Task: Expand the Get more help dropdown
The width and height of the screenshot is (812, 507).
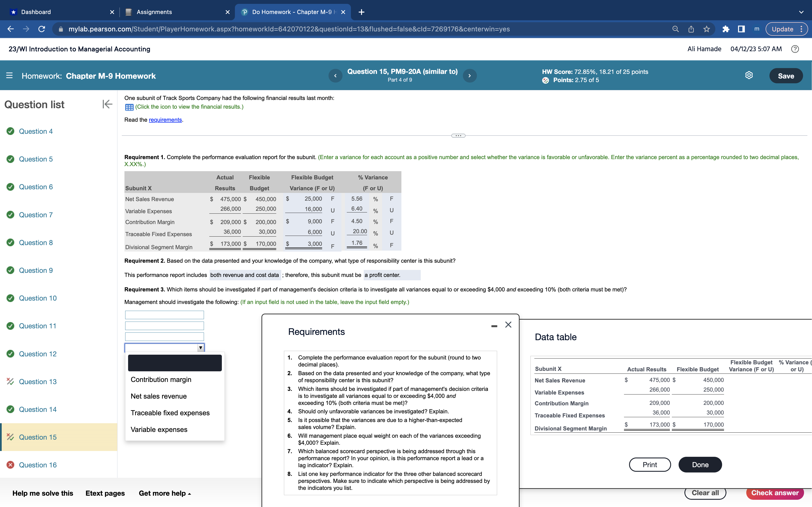Action: [x=164, y=493]
